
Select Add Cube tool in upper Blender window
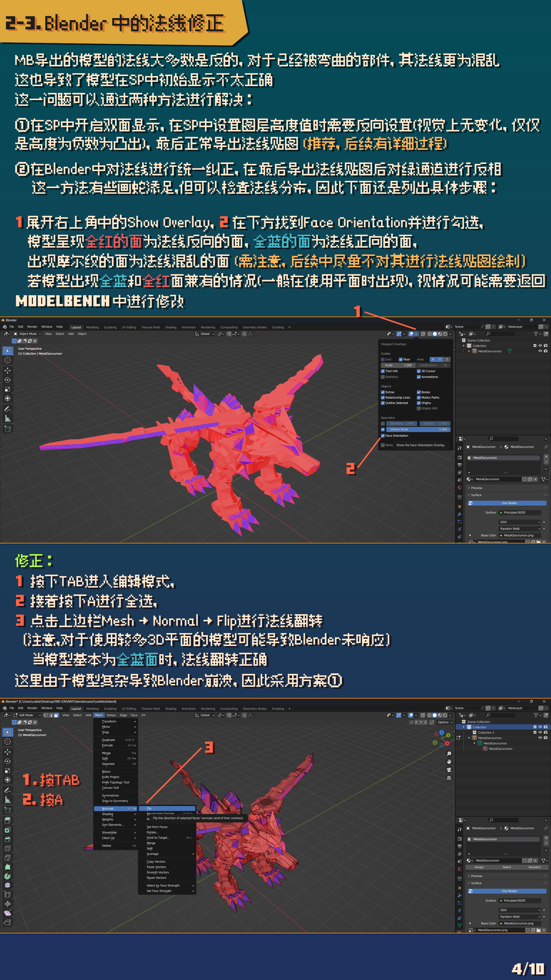pyautogui.click(x=8, y=429)
